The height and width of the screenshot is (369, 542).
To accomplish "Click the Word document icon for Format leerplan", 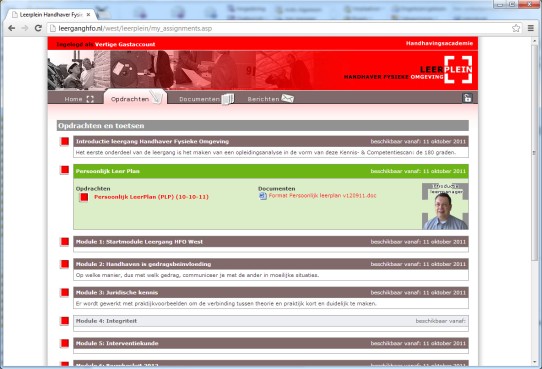I will [x=263, y=196].
